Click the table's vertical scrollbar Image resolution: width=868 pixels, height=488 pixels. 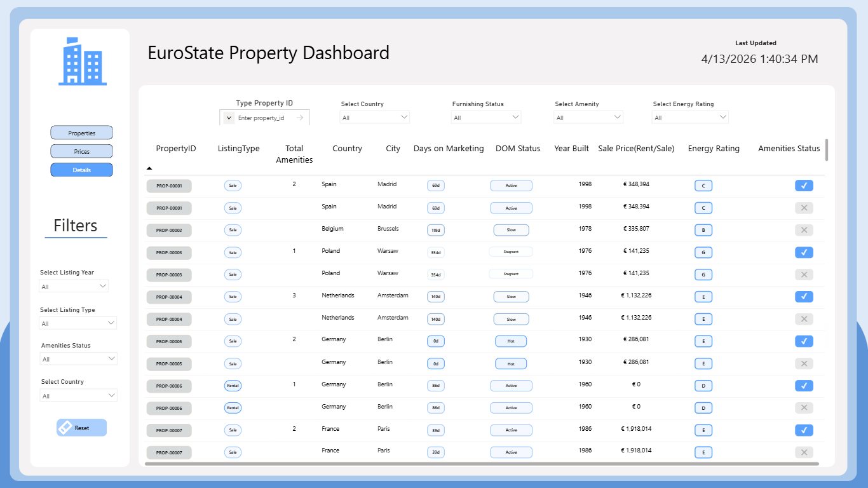(827, 150)
